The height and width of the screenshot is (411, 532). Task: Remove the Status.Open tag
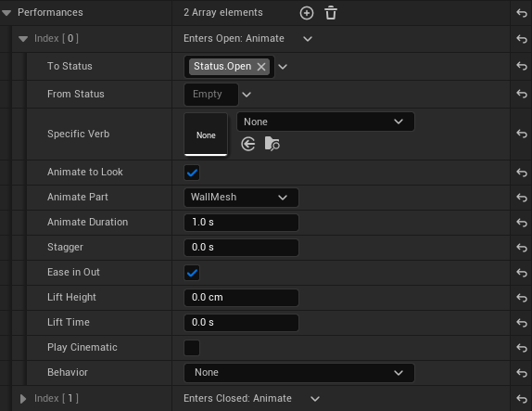[261, 67]
